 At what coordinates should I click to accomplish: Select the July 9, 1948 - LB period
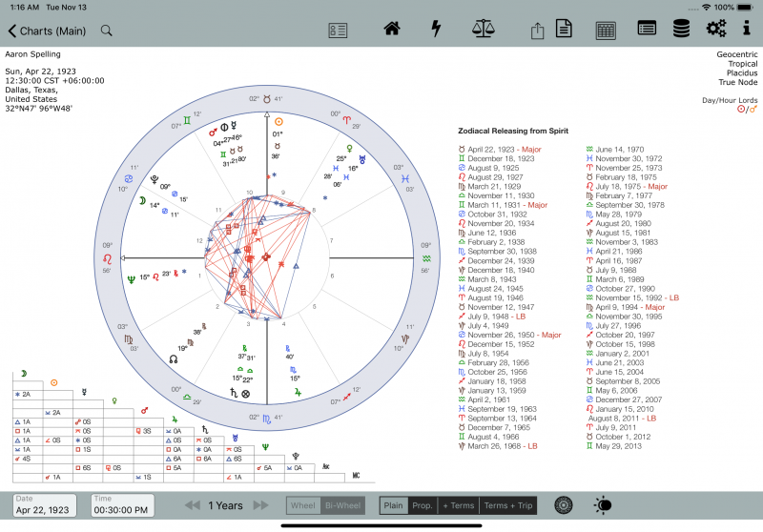coord(491,317)
